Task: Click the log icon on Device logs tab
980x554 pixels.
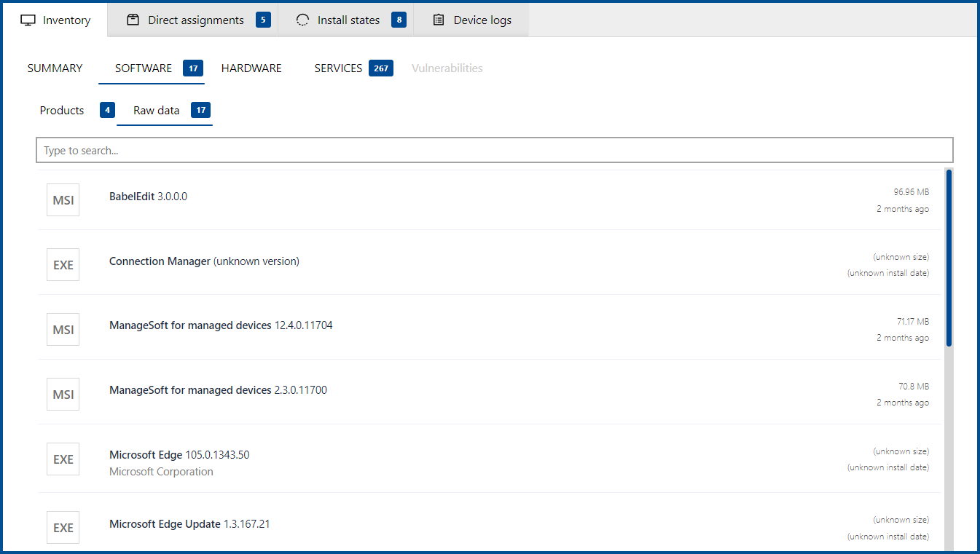Action: (x=439, y=20)
